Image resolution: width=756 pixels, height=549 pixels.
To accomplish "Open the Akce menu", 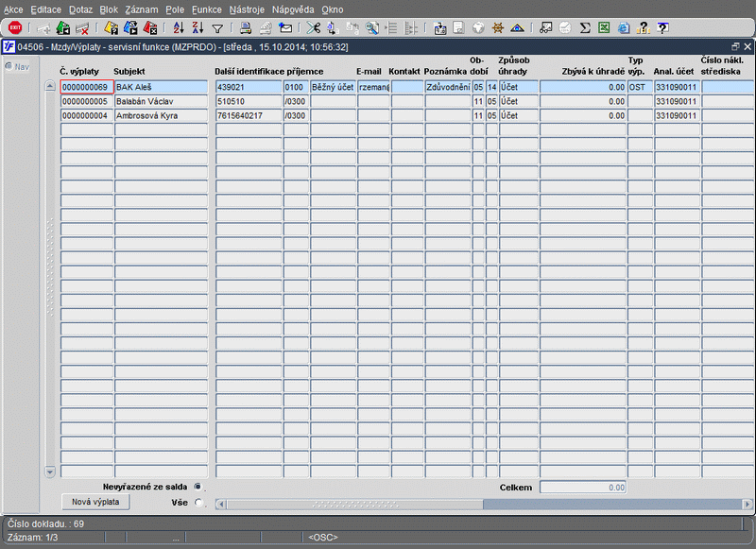I will (x=13, y=9).
